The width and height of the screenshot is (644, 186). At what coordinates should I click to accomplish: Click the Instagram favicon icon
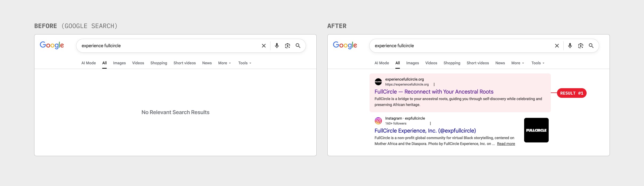(x=378, y=121)
